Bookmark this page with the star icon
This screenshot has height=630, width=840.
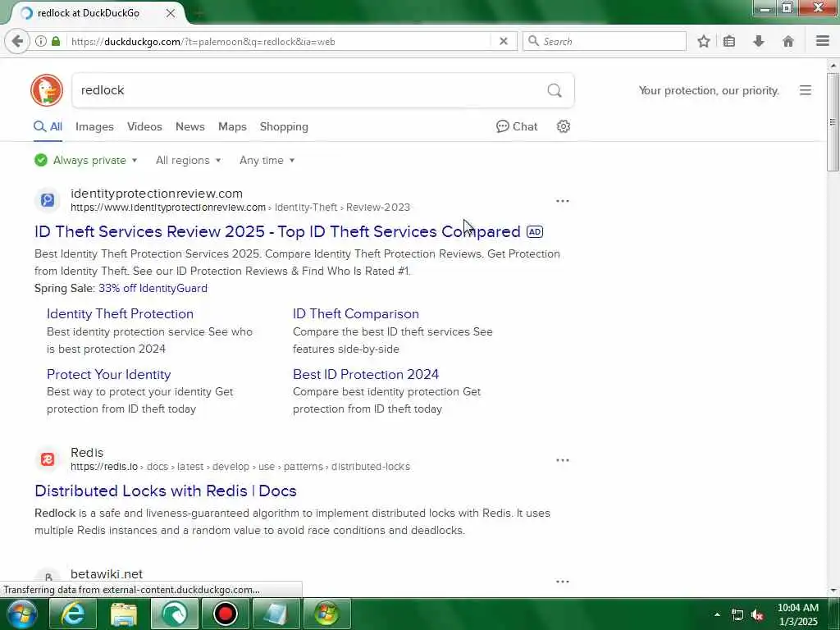[703, 41]
